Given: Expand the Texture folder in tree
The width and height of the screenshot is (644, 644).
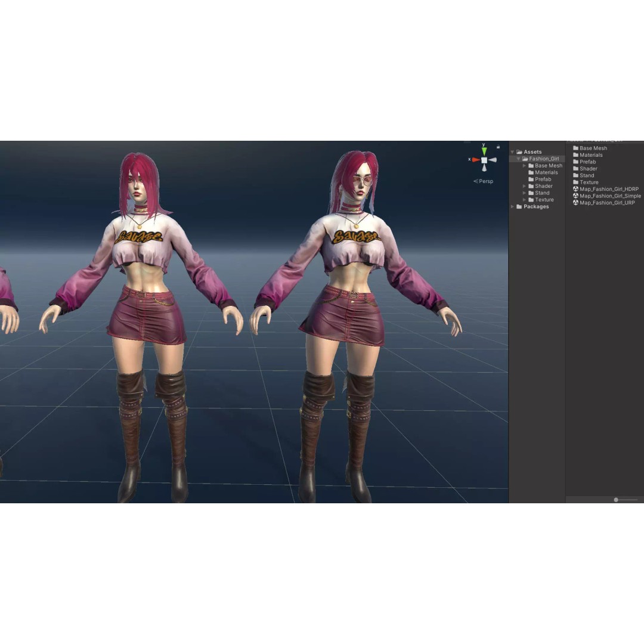Looking at the screenshot, I should click(x=524, y=200).
